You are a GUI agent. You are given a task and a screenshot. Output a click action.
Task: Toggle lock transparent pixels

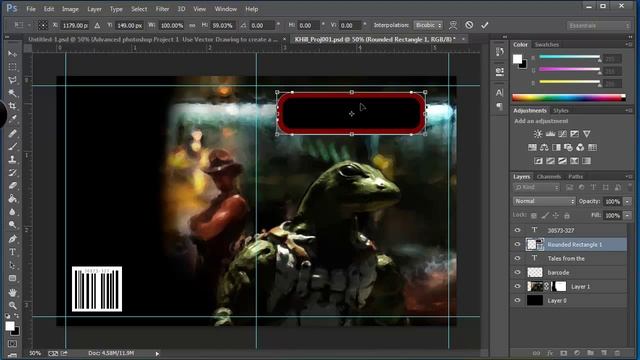[533, 215]
